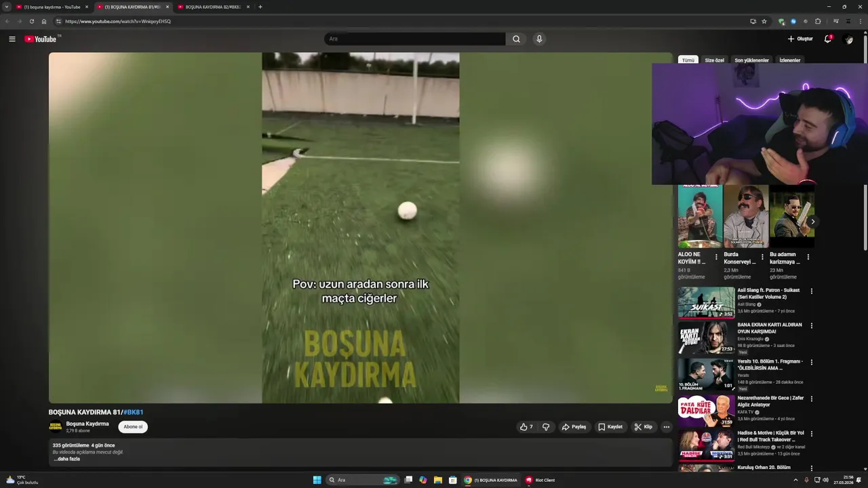Screen dimensions: 868x488
Task: Click the 'Paylaş' share button
Action: tap(574, 427)
